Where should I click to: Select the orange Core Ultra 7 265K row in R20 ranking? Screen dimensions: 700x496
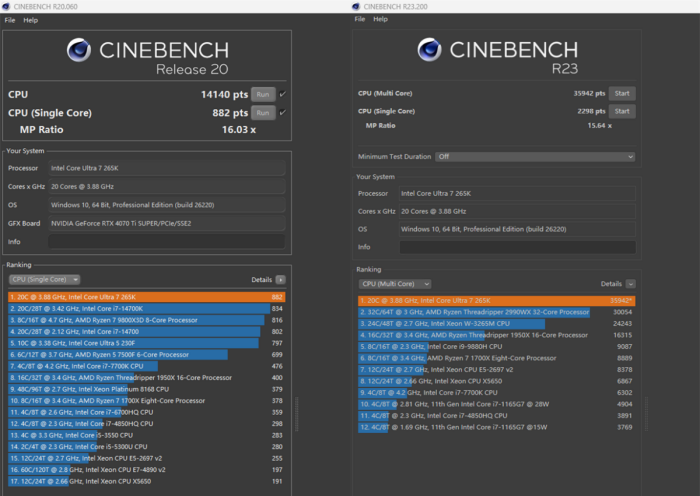(x=146, y=297)
